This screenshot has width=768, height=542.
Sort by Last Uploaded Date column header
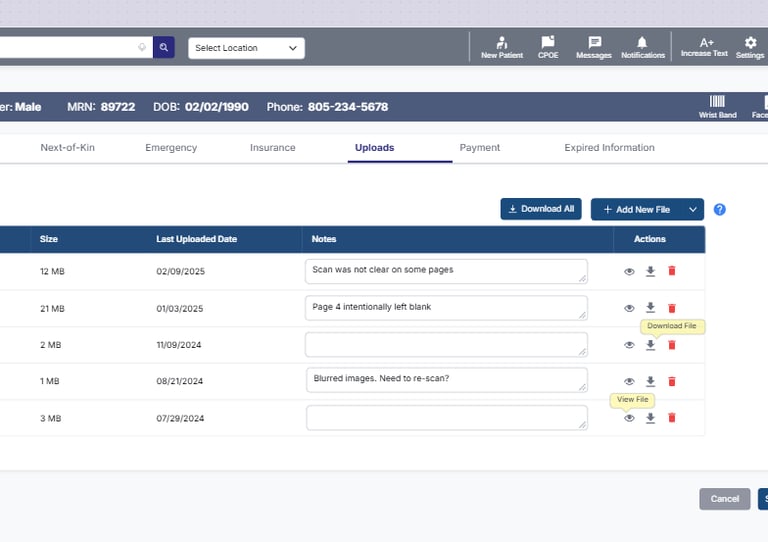196,239
